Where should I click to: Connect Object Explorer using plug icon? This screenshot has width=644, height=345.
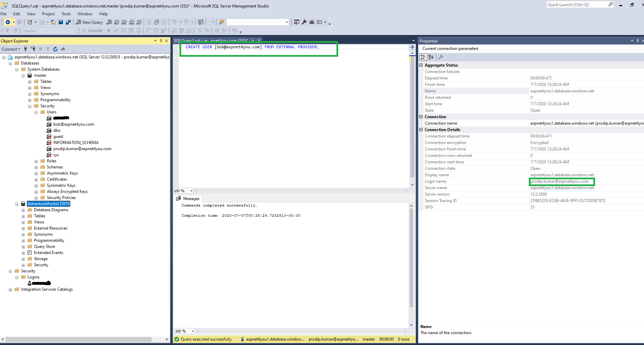click(25, 49)
